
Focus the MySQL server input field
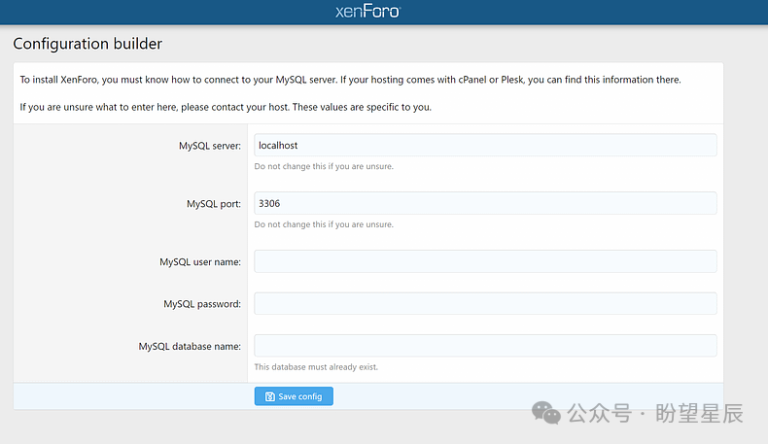(485, 145)
